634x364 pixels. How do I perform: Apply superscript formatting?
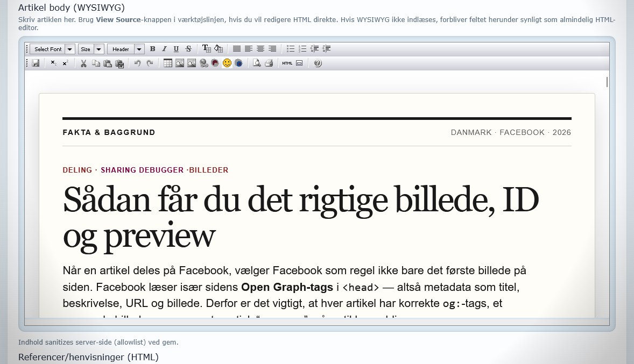[66, 63]
